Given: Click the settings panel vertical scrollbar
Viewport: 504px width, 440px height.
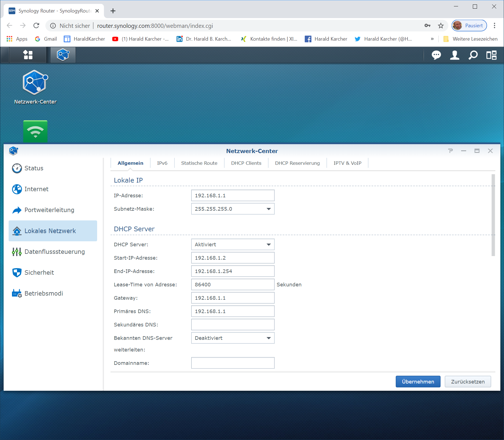Looking at the screenshot, I should pos(493,215).
